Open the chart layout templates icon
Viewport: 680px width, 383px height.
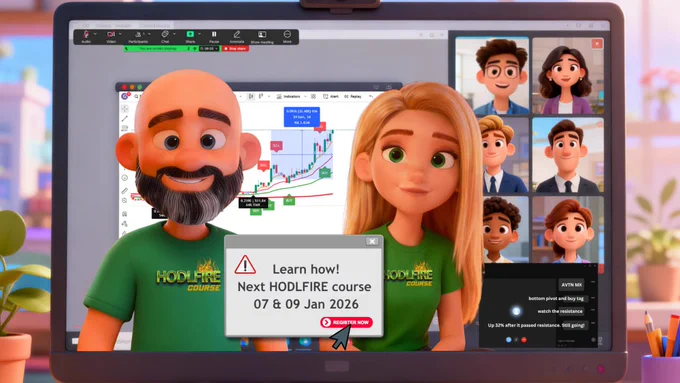pyautogui.click(x=313, y=96)
